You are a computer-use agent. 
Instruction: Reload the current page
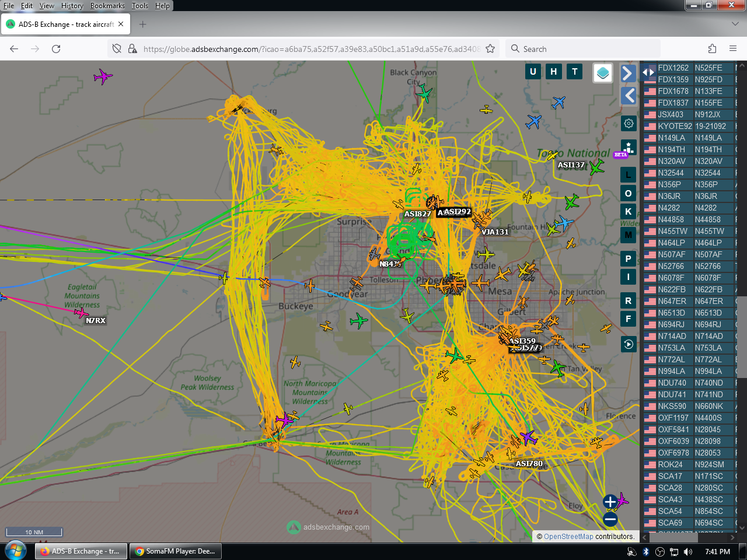tap(56, 49)
